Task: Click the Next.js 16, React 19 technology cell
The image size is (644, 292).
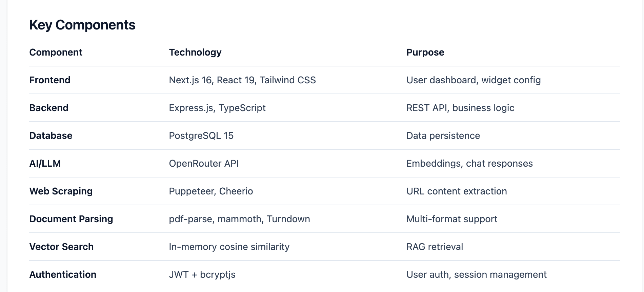Action: (x=242, y=80)
